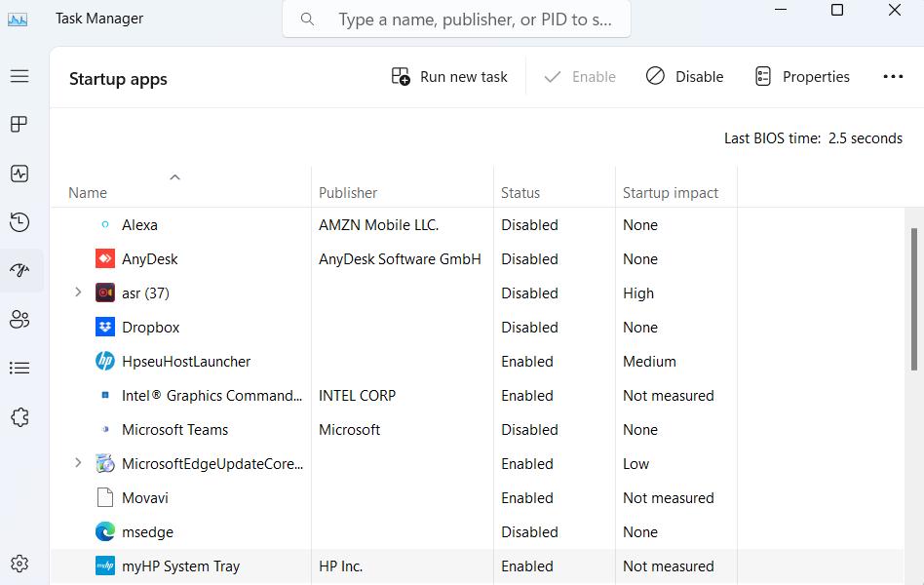
Task: Open the more options ellipsis menu
Action: point(893,77)
